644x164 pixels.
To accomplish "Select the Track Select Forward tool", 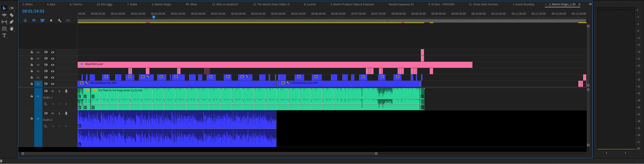I will point(11,8).
